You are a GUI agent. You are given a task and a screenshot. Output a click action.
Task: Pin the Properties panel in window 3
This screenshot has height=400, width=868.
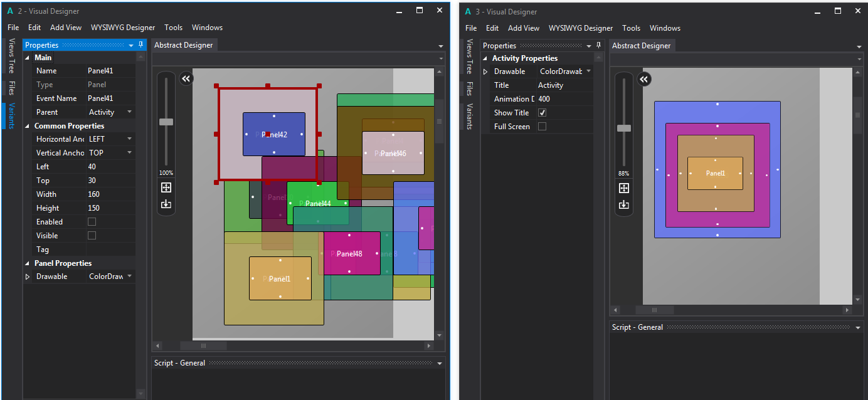[599, 46]
